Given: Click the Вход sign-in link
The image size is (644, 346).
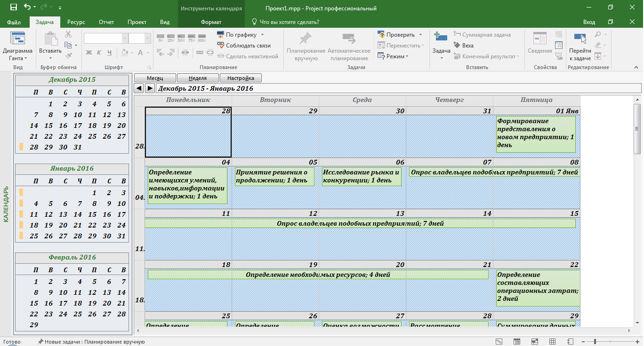Looking at the screenshot, I should pos(589,22).
